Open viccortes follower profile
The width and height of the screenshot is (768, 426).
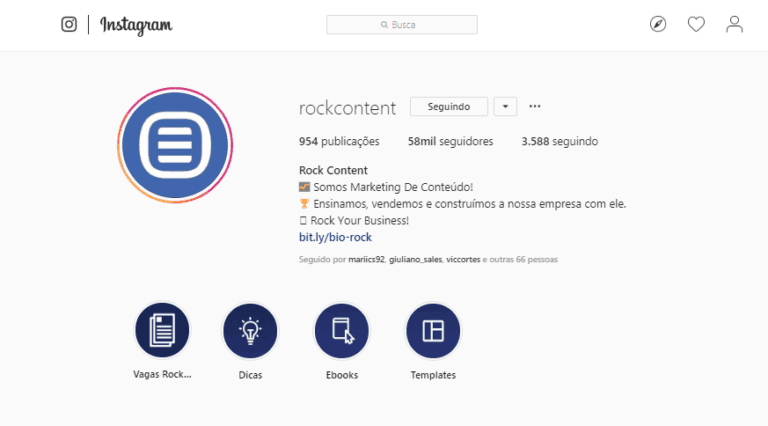pos(463,260)
